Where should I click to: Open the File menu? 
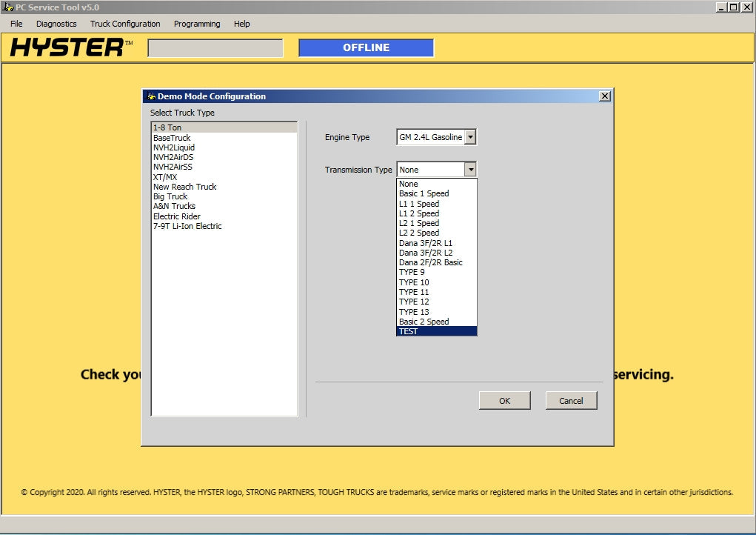point(16,24)
